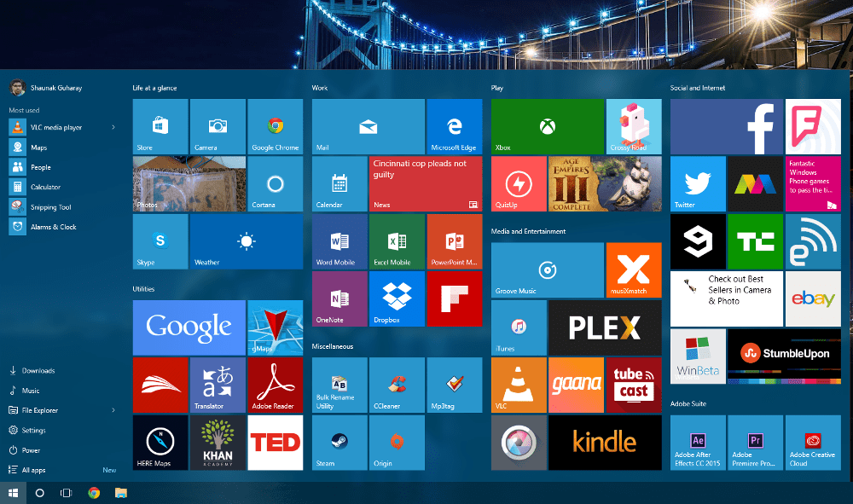Open the PLEX tile
Viewport: 853px width, 504px height.
tap(605, 327)
